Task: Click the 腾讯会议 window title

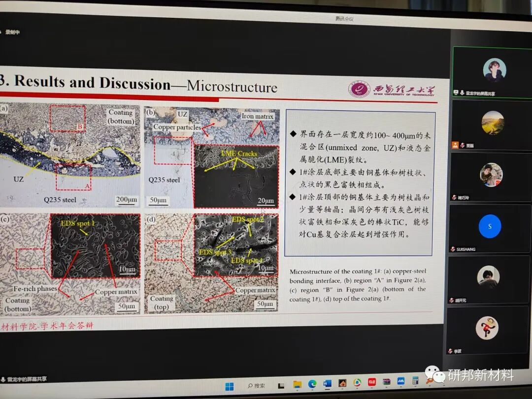Action: click(344, 19)
